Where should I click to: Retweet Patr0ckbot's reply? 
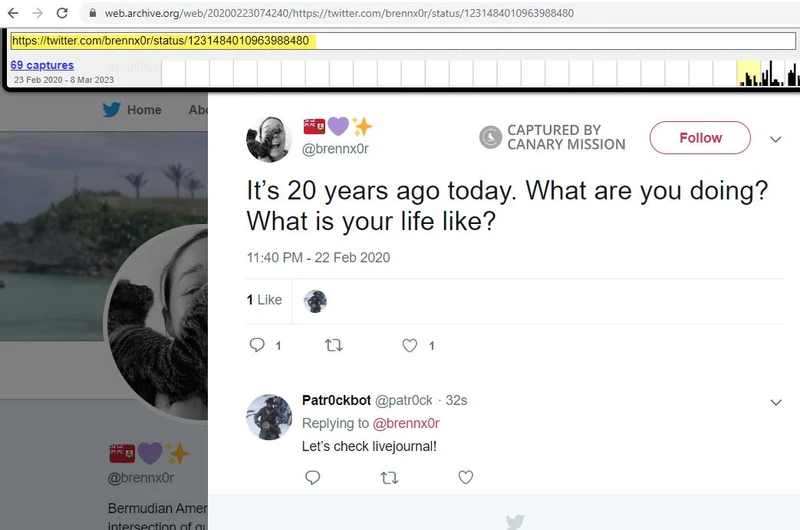pyautogui.click(x=389, y=478)
